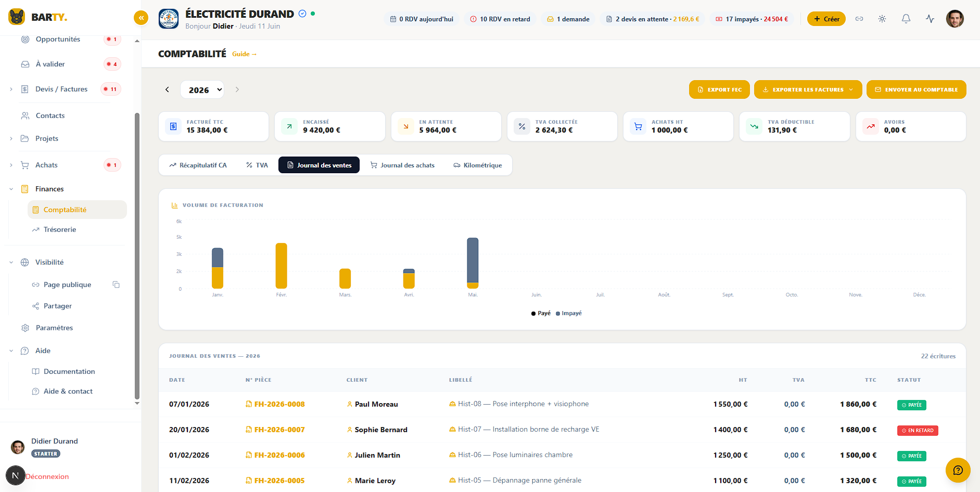Click the Barty dog logo
The width and height of the screenshot is (980, 492).
coord(17,17)
